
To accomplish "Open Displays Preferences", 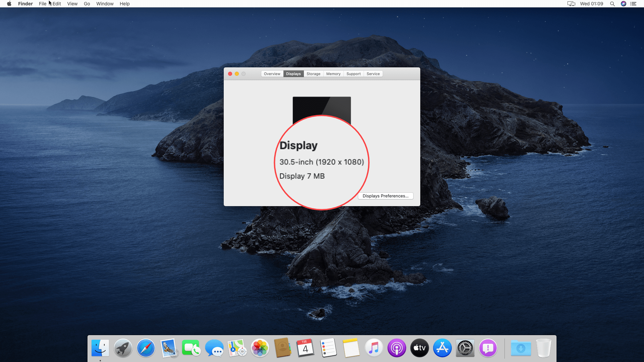I will 385,196.
